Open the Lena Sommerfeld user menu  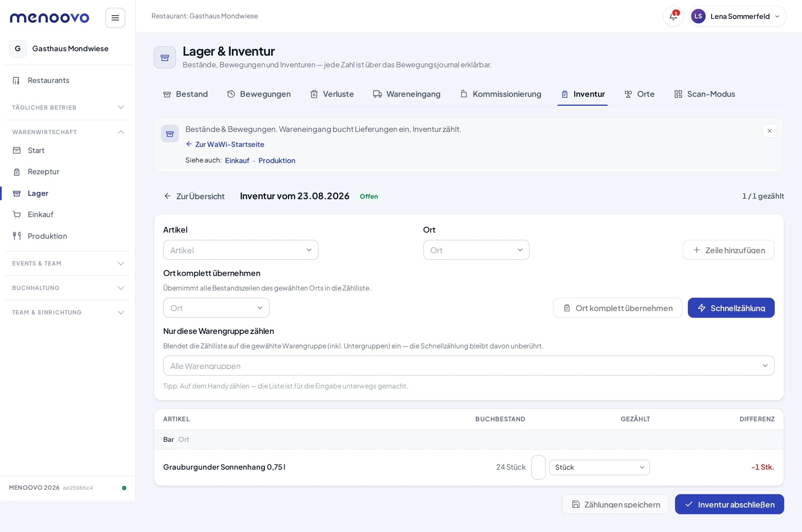[737, 16]
